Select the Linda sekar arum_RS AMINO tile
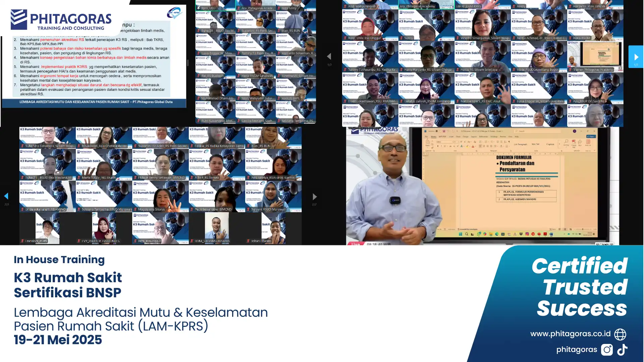This screenshot has width=644, height=362. [47, 196]
